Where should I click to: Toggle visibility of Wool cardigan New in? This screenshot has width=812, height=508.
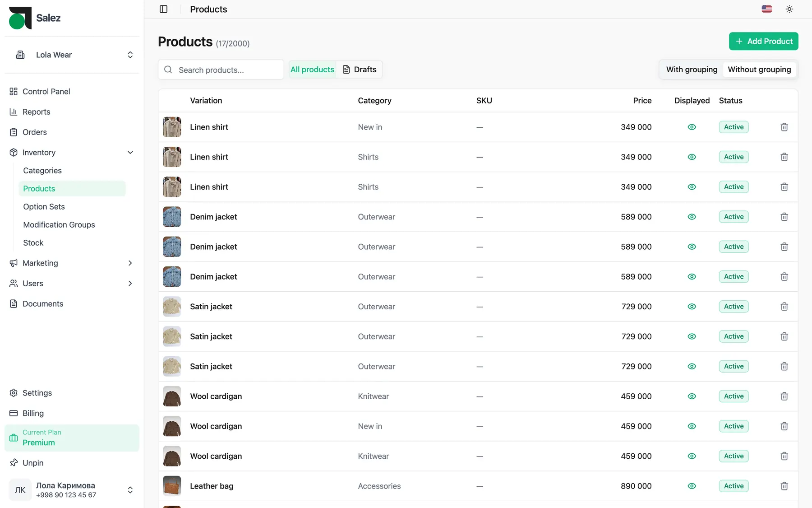click(692, 426)
